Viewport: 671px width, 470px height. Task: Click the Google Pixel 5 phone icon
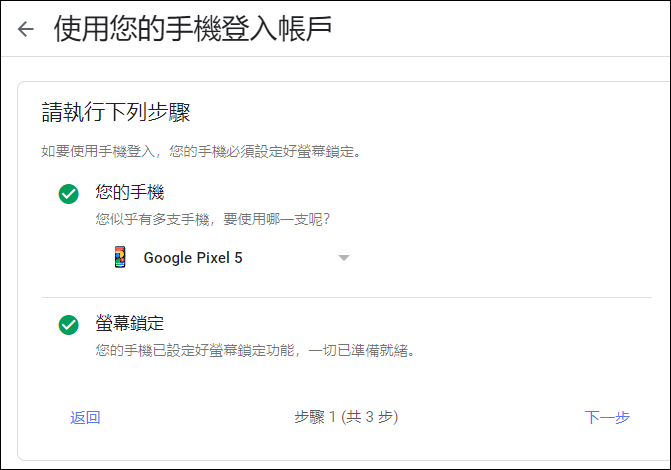click(120, 257)
